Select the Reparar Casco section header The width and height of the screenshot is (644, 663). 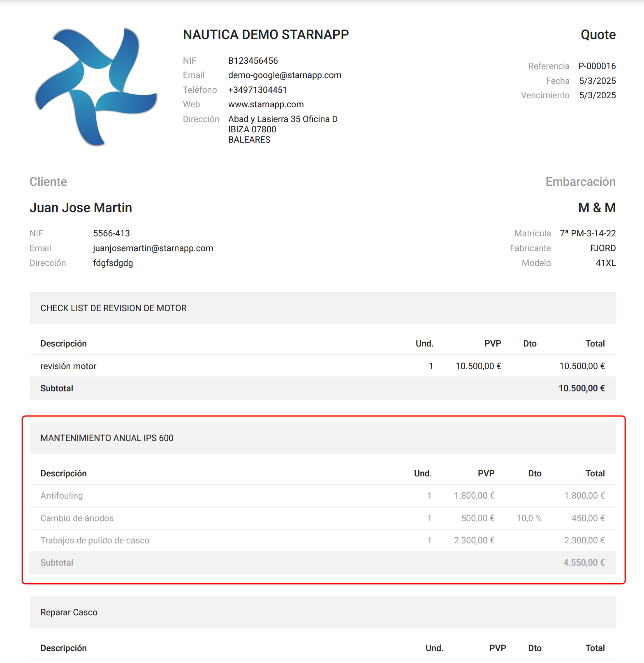[x=323, y=612]
